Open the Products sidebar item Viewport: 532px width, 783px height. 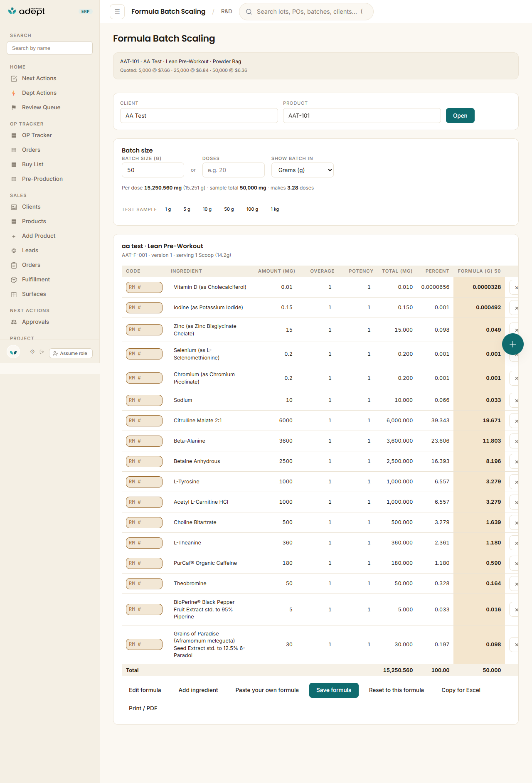click(34, 222)
